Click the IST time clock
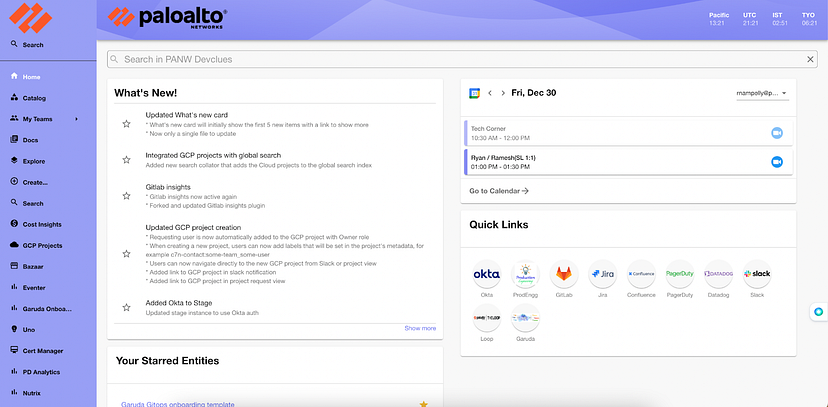This screenshot has height=407, width=828. 780,19
